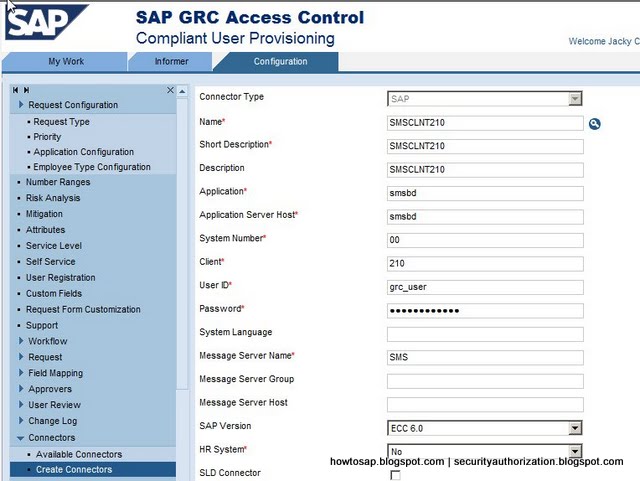
Task: Collapse the Connectors tree node
Action: [20, 438]
